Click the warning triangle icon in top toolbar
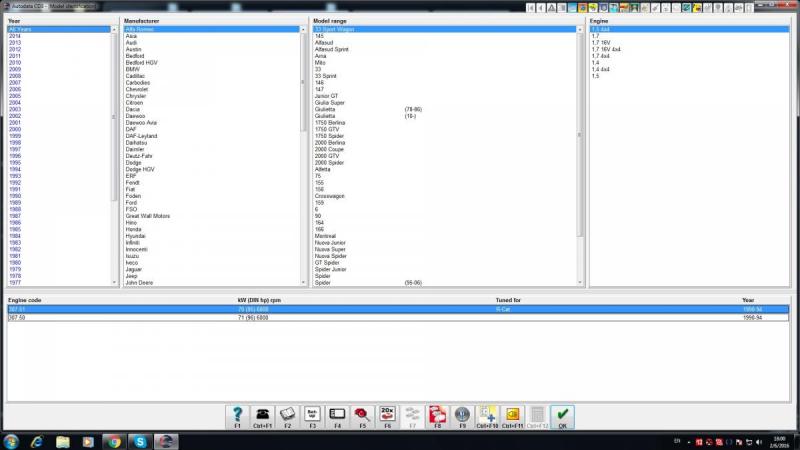 552,8
